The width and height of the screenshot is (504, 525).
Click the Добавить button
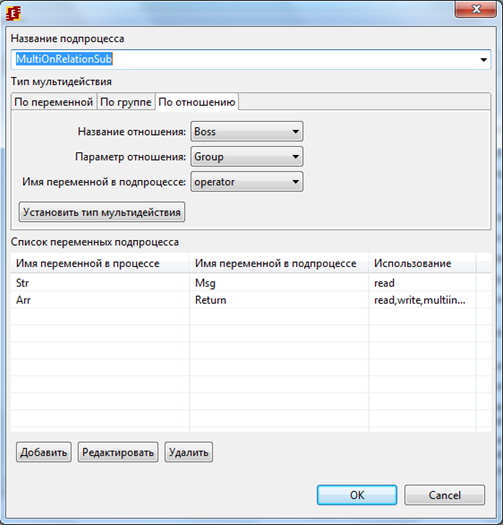pyautogui.click(x=44, y=452)
